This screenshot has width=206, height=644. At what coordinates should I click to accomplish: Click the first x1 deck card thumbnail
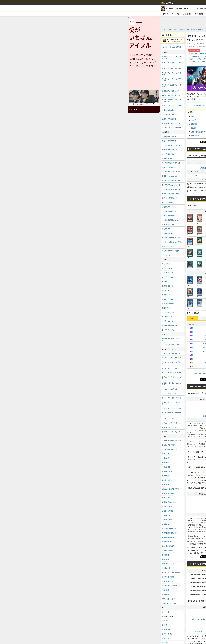tap(190, 218)
